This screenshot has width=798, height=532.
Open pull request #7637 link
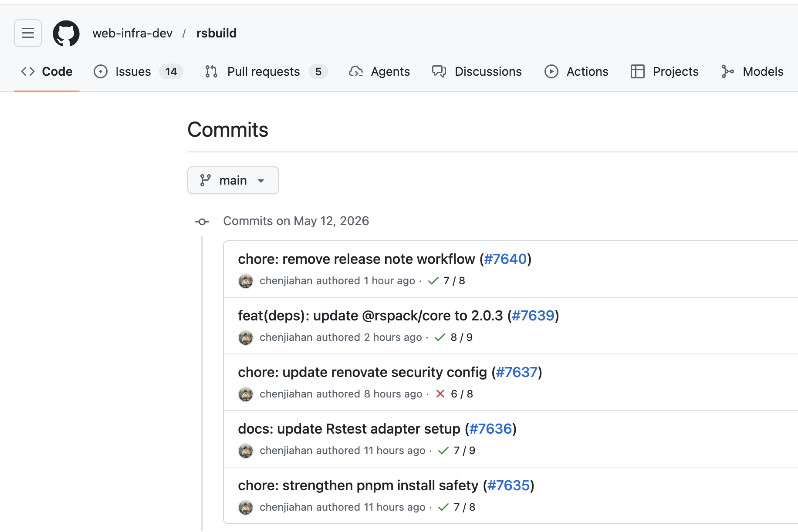click(517, 372)
